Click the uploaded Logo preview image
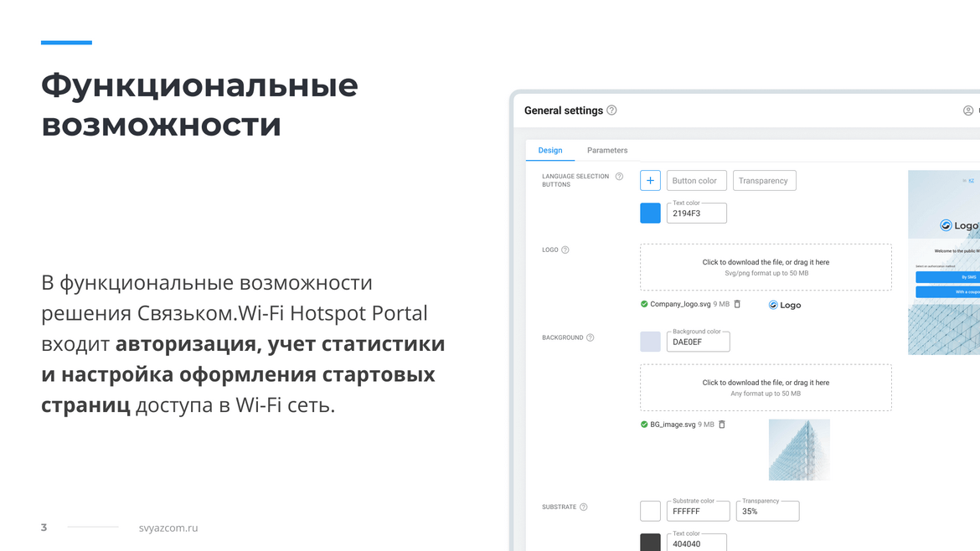The width and height of the screenshot is (980, 551). click(784, 305)
